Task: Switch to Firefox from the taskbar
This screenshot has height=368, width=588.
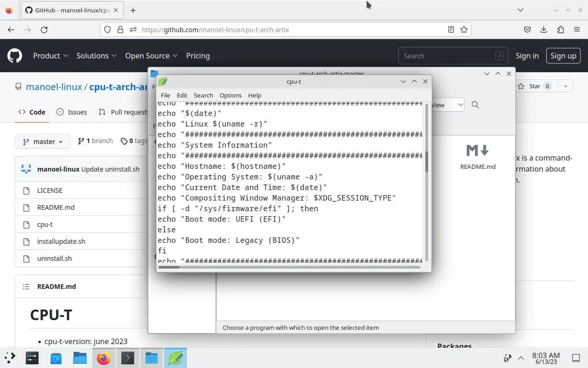Action: coord(104,357)
